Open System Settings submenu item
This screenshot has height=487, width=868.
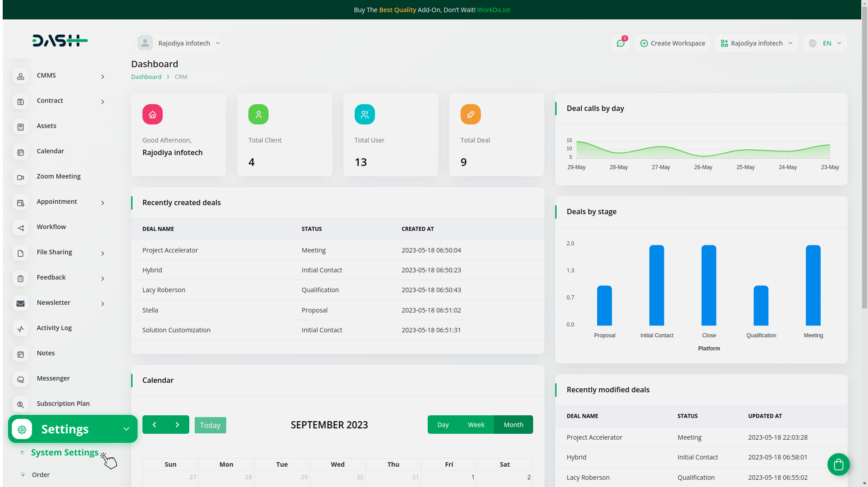pyautogui.click(x=64, y=452)
